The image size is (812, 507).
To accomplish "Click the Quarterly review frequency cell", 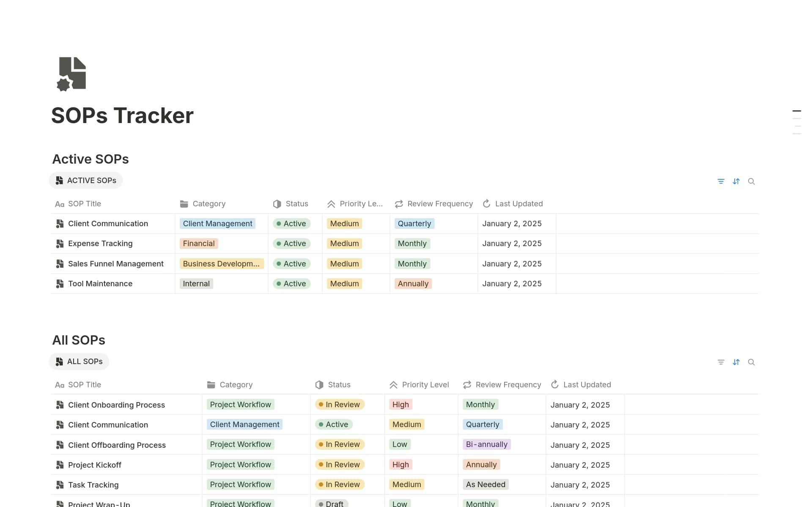I will point(414,223).
